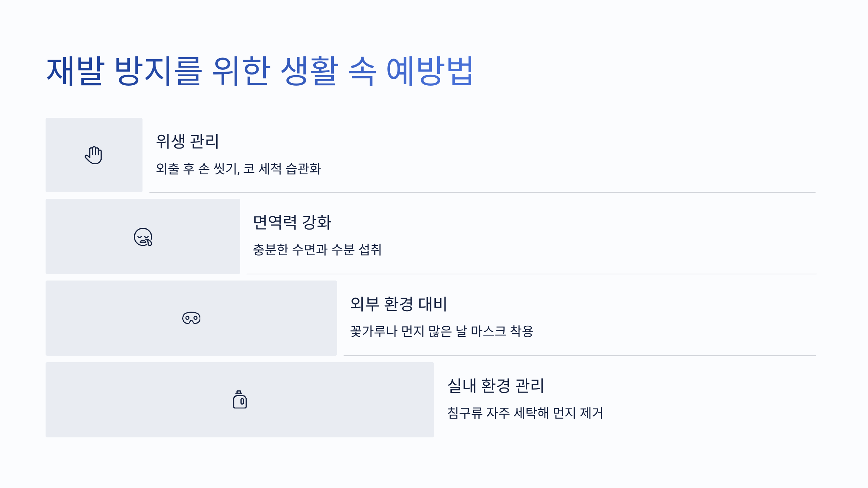
Task: Select the slide title 재발 방지를 위한 생활 속 예방법
Action: (x=260, y=71)
